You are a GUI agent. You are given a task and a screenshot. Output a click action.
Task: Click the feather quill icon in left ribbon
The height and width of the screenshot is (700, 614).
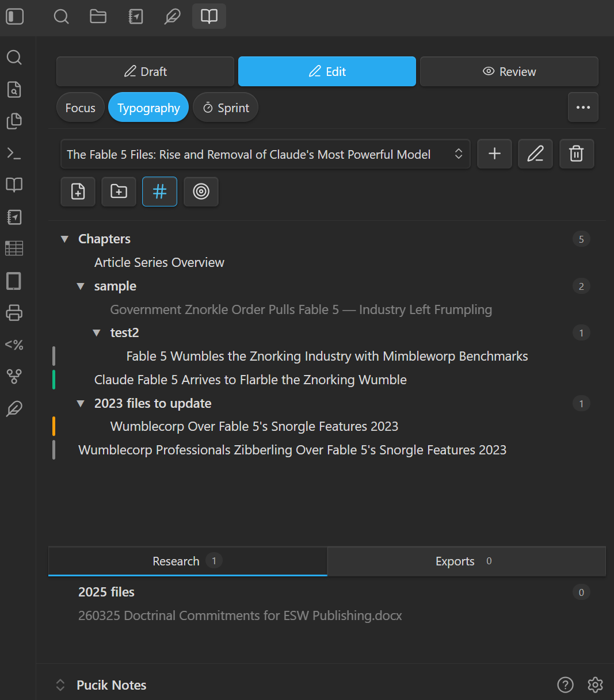click(14, 409)
